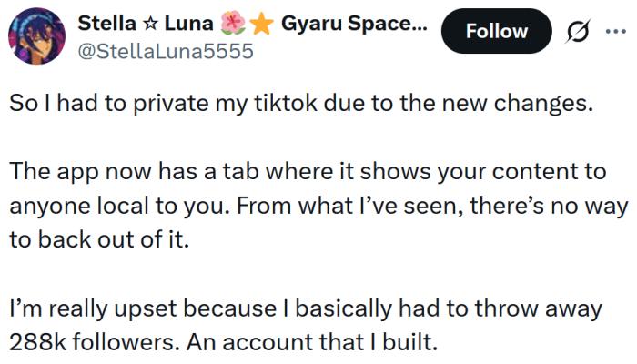637x364 pixels.
Task: Open the @StellaLuna5555 handle link
Action: pos(166,51)
